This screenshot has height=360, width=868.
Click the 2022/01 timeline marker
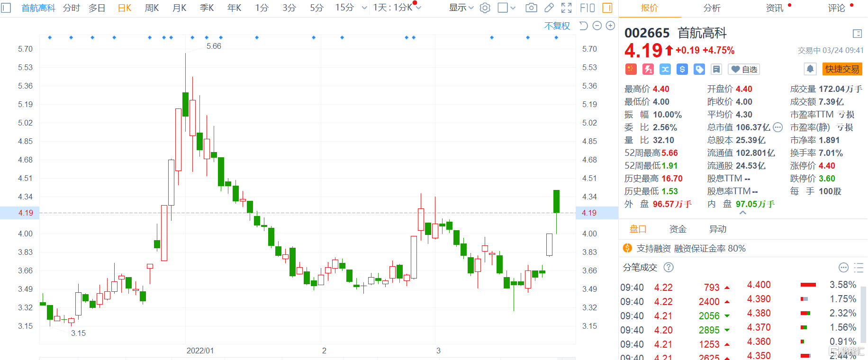(200, 351)
